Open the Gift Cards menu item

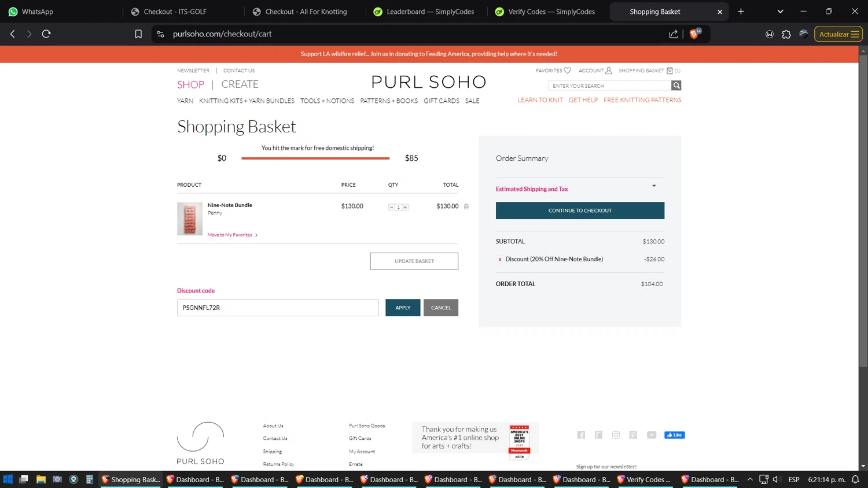pyautogui.click(x=442, y=101)
